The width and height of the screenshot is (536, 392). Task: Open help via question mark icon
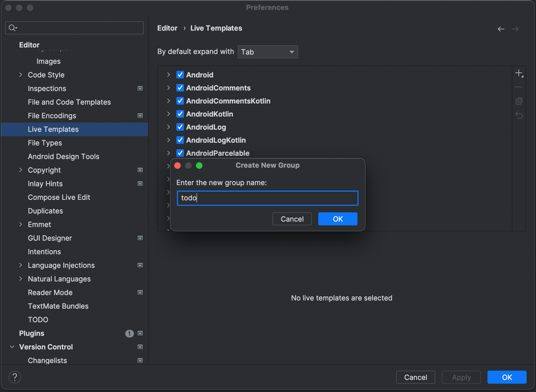point(15,377)
